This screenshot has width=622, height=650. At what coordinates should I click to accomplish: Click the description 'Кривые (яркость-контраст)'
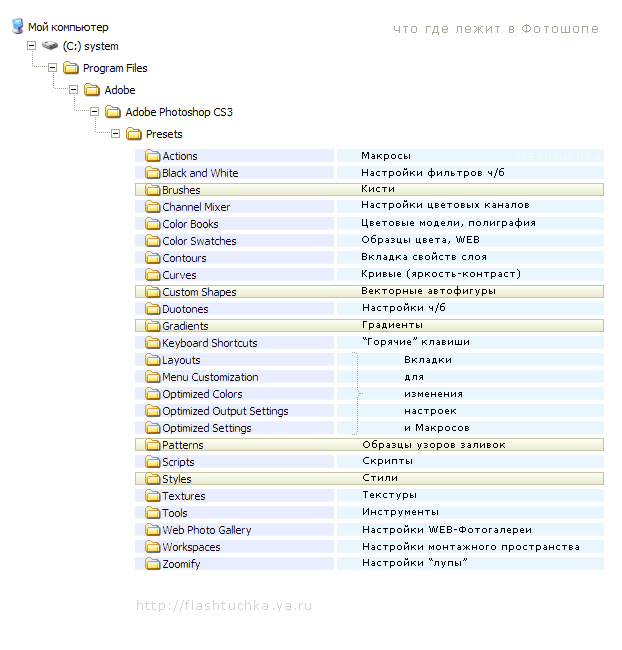pos(441,274)
